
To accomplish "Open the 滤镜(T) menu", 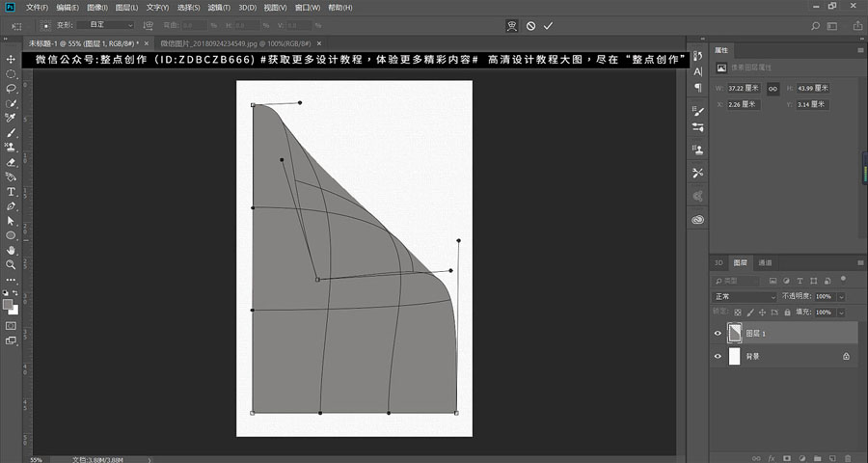I will click(219, 7).
